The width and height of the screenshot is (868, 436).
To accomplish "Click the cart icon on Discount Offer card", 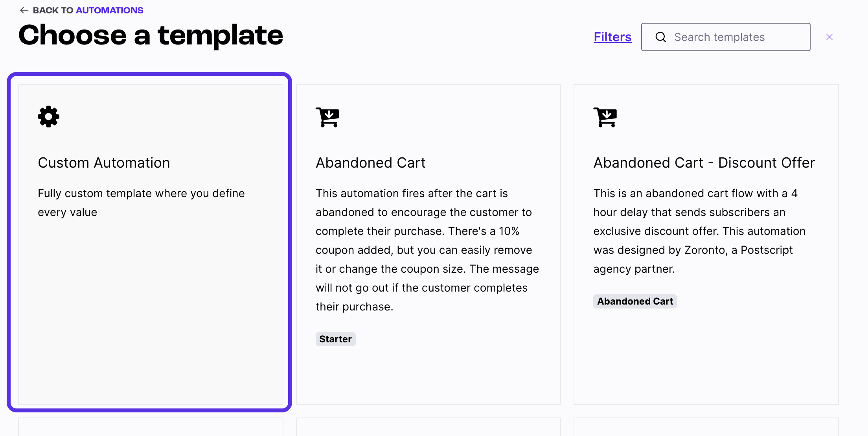I will pyautogui.click(x=605, y=117).
